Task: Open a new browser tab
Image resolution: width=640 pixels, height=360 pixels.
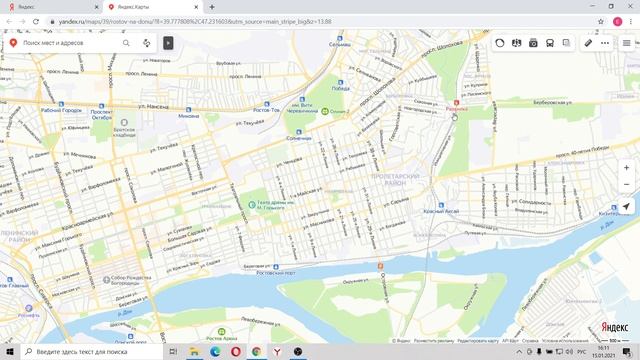Action: click(212, 7)
